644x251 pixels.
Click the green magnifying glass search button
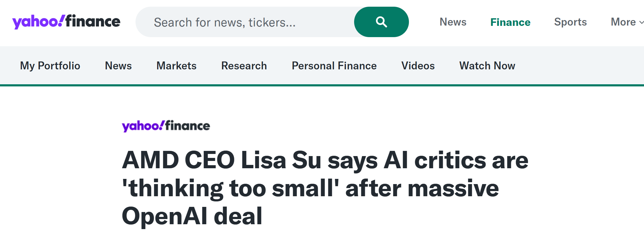point(381,22)
